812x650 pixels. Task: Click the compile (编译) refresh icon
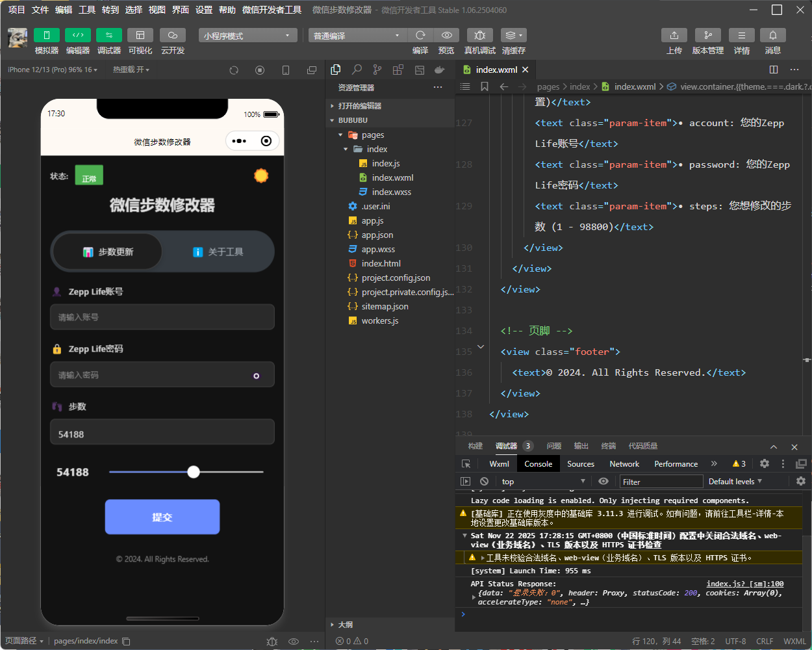[x=420, y=35]
